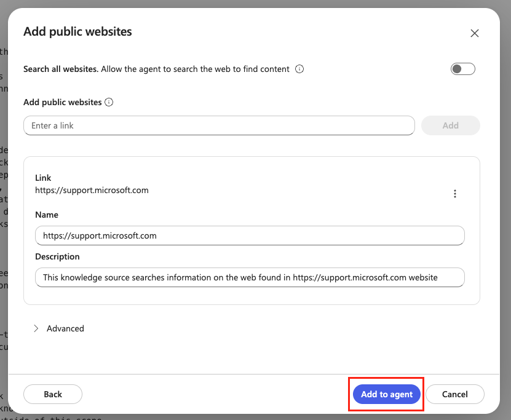This screenshot has height=420, width=511.
Task: Toggle Search all websites switch
Action: pyautogui.click(x=463, y=69)
